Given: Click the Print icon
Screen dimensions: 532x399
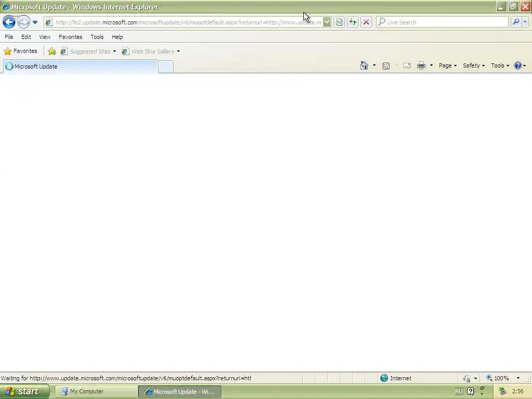Looking at the screenshot, I should [x=421, y=65].
